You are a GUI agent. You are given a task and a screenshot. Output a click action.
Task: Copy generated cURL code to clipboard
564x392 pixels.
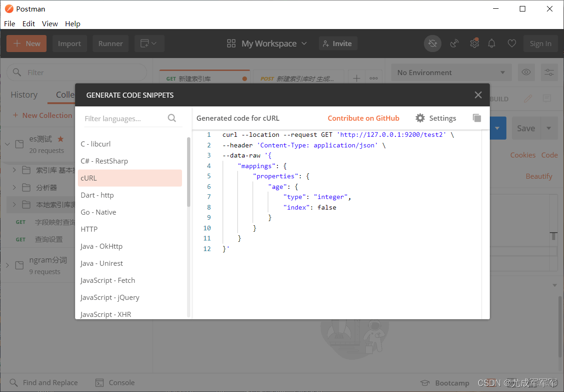pos(477,118)
